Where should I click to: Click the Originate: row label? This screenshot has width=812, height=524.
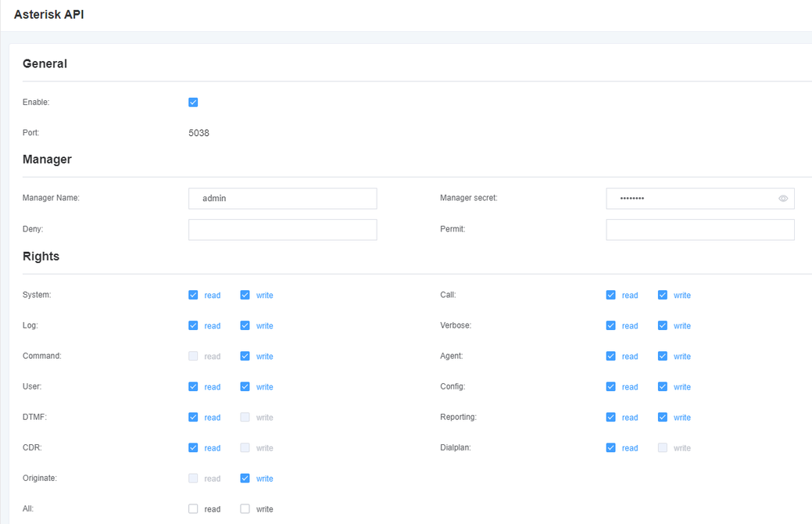pos(40,479)
